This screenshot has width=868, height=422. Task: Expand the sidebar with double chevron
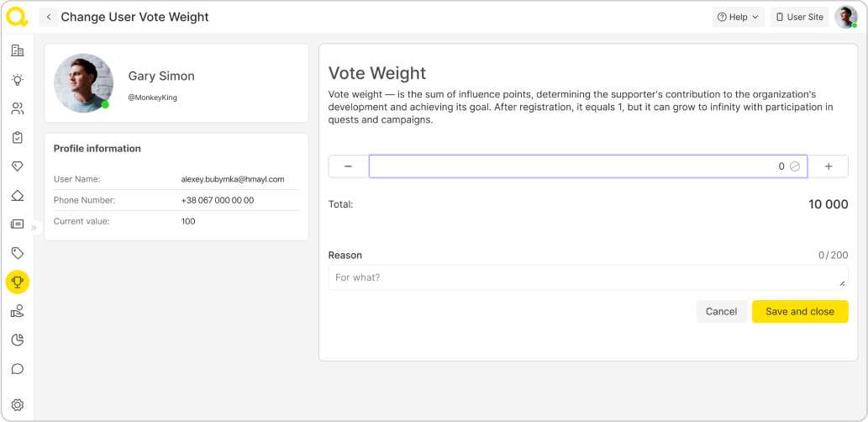pos(34,227)
